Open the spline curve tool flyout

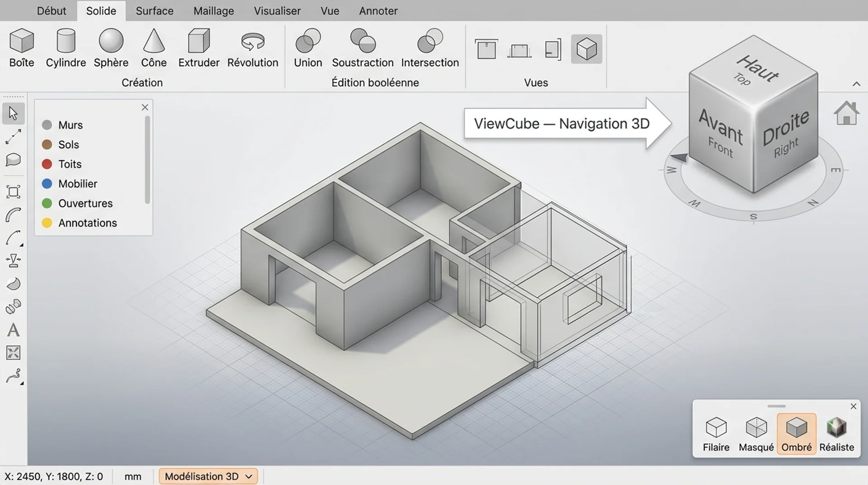tap(14, 376)
